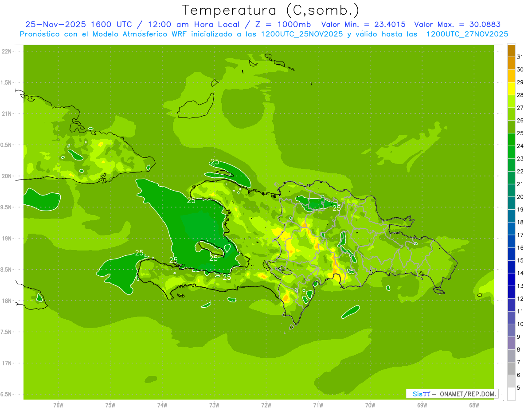Click the "1200UTC_27NOV2025" valid-until time
Screen dimensions: 532x411
[x=467, y=34]
